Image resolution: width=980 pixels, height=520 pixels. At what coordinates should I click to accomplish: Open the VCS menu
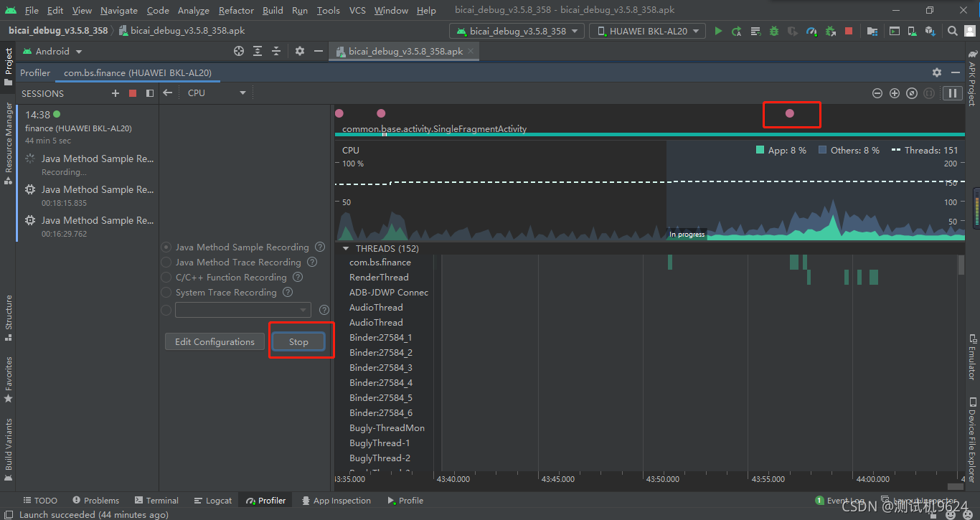coord(357,10)
